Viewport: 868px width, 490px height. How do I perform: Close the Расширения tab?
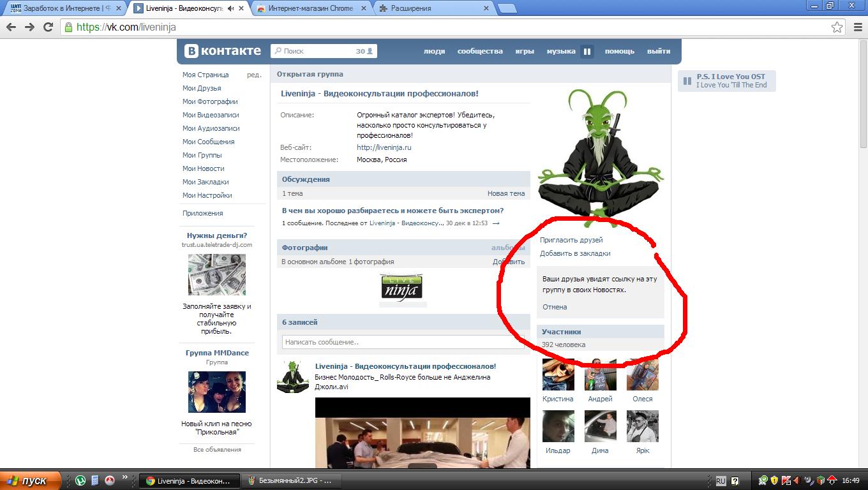pyautogui.click(x=486, y=8)
